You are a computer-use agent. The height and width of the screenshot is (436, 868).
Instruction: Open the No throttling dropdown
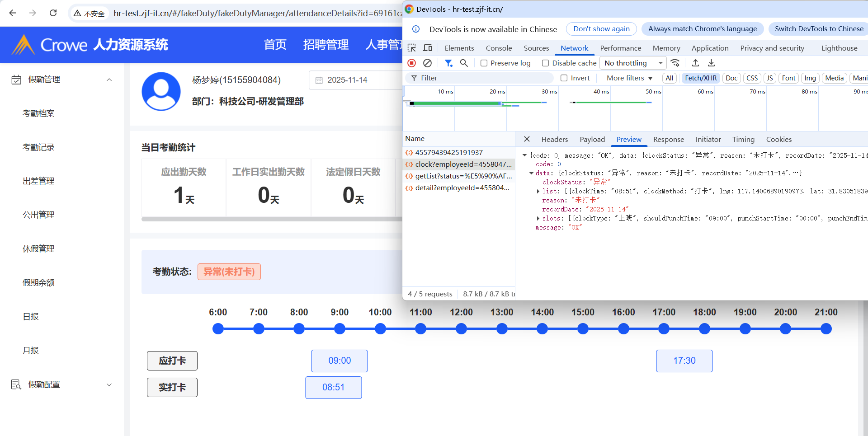(x=633, y=63)
